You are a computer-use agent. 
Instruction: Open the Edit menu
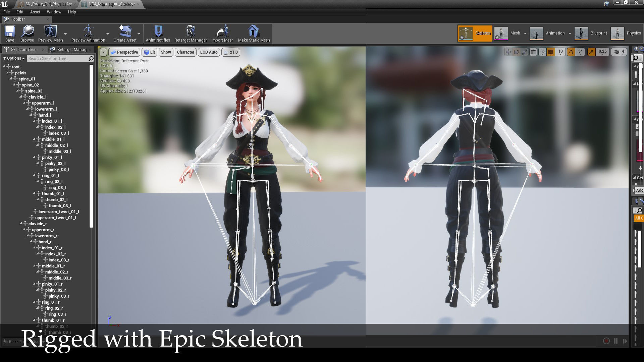coord(20,12)
